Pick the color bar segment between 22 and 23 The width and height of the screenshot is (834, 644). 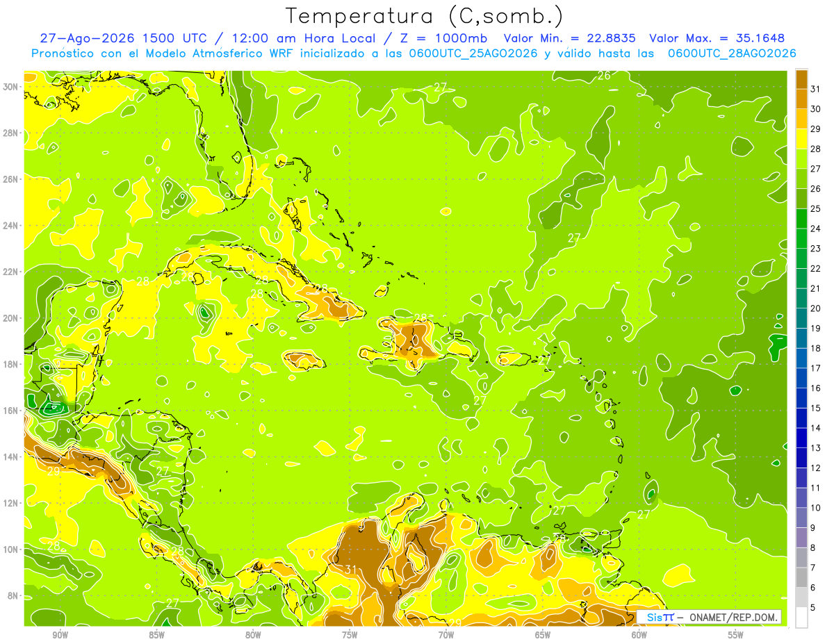[801, 258]
